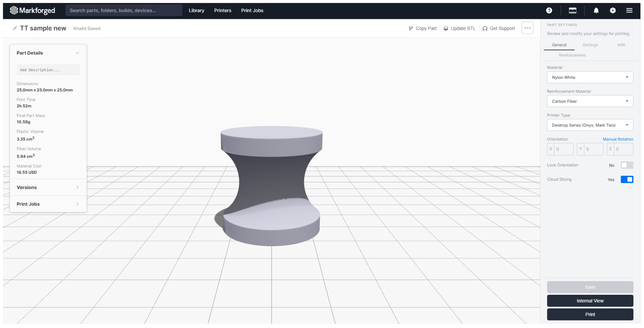Image resolution: width=644 pixels, height=328 pixels.
Task: Open notifications bell icon
Action: coord(596,10)
